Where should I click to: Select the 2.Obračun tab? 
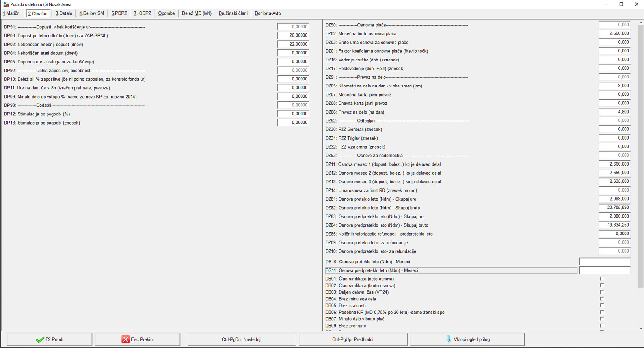[38, 13]
